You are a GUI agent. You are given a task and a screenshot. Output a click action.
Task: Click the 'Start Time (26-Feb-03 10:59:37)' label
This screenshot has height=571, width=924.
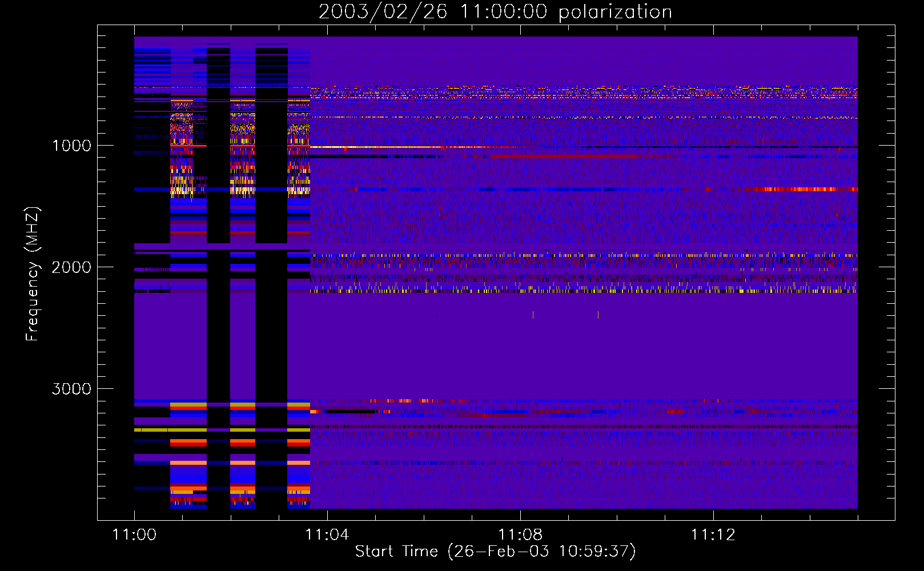pyautogui.click(x=495, y=552)
